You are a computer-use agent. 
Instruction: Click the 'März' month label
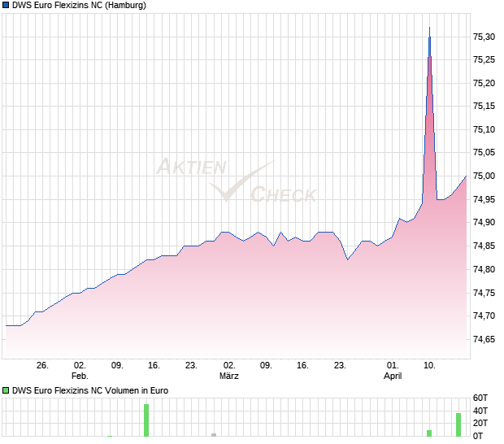tap(229, 376)
